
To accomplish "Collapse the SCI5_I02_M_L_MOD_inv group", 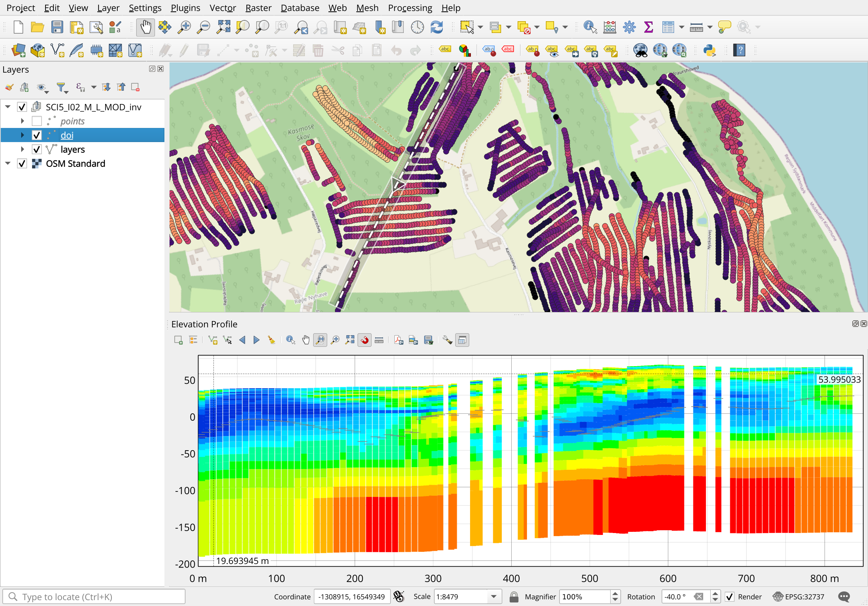I will coord(8,107).
